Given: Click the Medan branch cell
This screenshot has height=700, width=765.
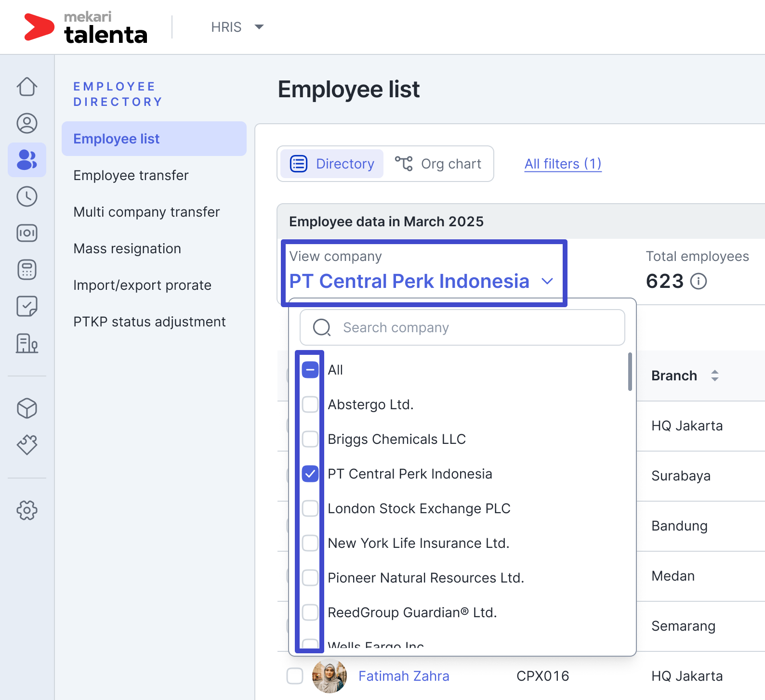Looking at the screenshot, I should click(673, 576).
